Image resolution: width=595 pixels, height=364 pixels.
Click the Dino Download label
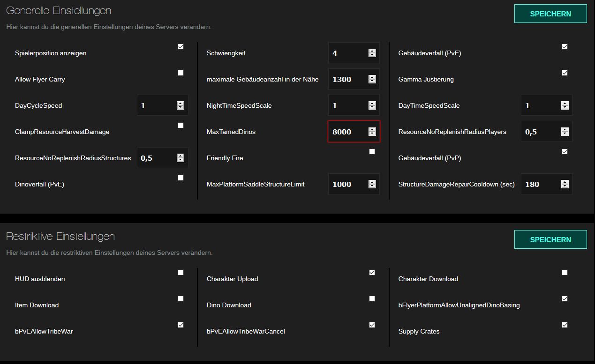pos(229,305)
